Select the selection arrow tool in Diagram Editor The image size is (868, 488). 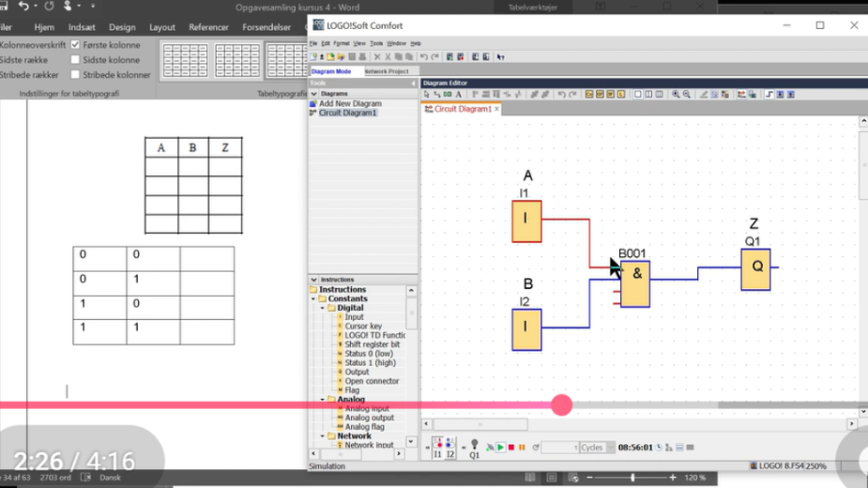(x=426, y=94)
